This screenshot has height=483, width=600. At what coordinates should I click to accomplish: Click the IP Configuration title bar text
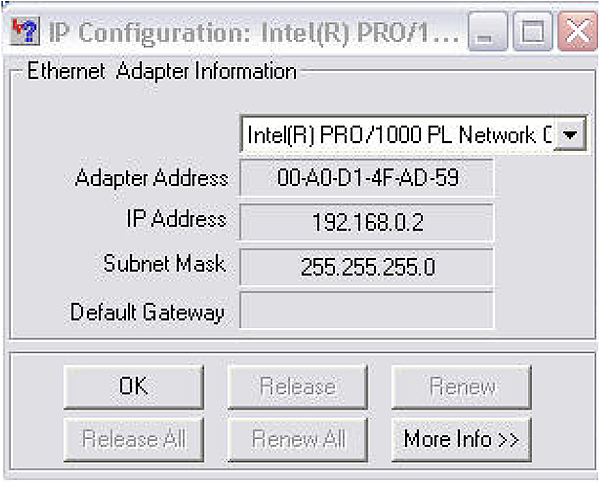click(x=254, y=32)
